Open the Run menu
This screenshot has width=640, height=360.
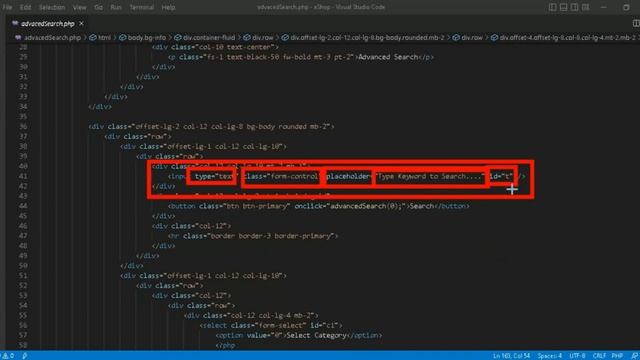pos(116,7)
